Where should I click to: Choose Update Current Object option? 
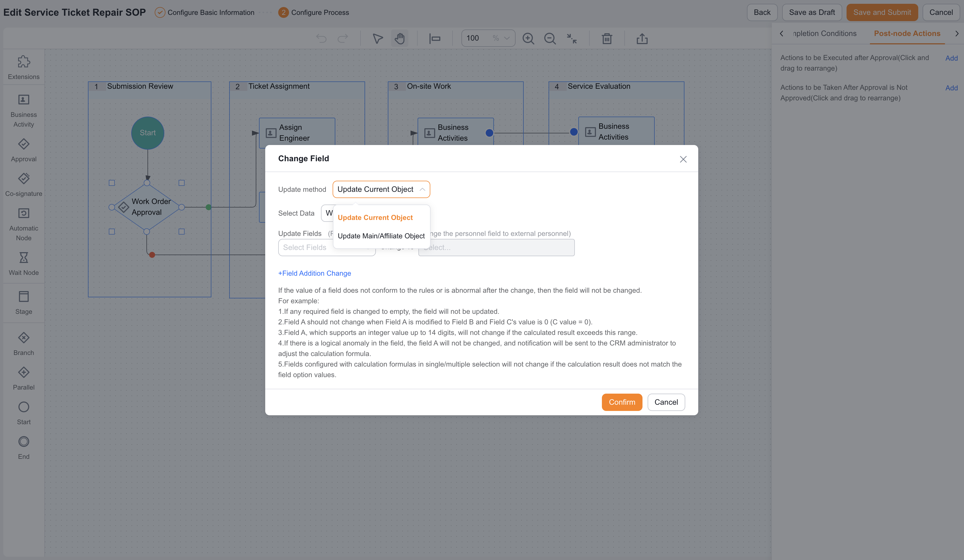click(x=375, y=218)
